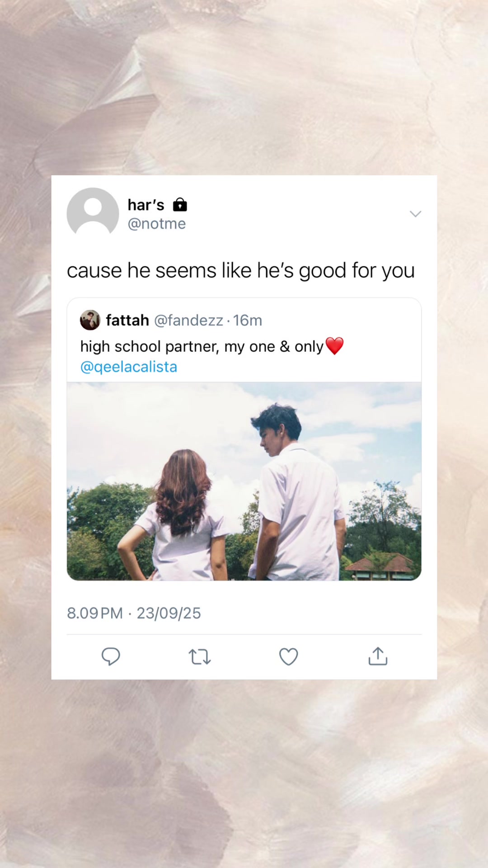Click the reply speech bubble icon

tap(111, 656)
